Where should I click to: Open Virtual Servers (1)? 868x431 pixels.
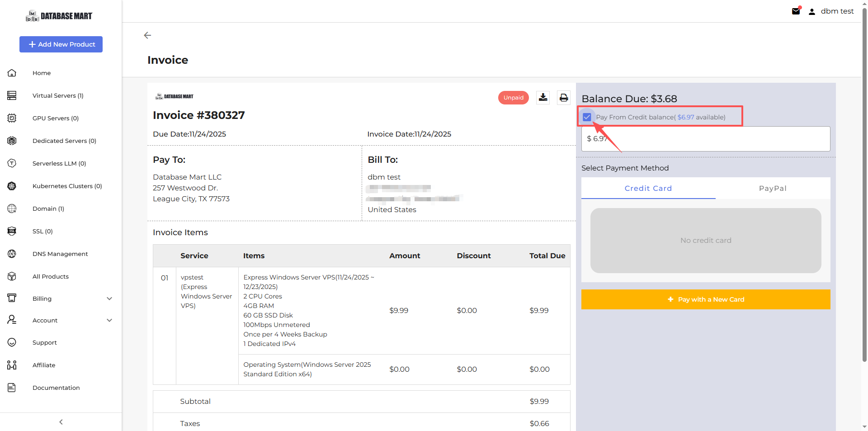(58, 95)
